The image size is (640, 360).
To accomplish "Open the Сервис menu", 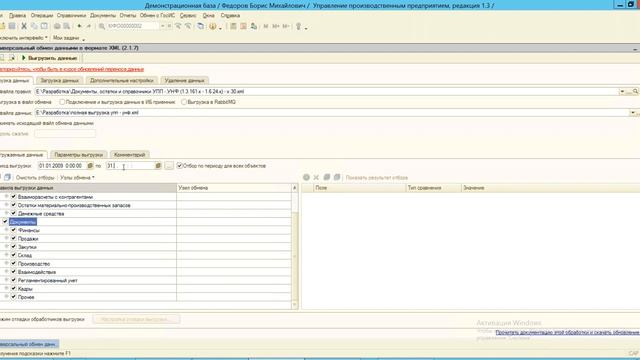I will 188,16.
